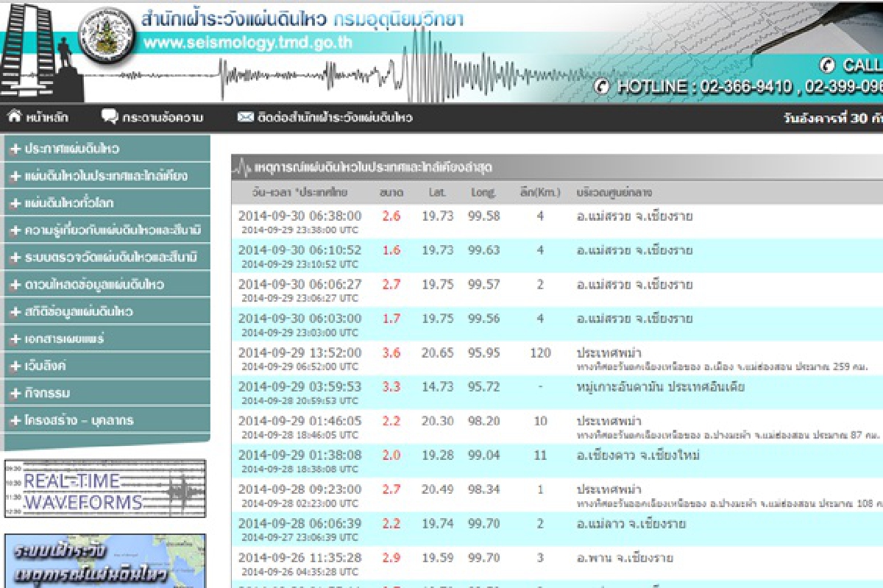
Task: Click the phone icon beside HOTLINE
Action: point(602,87)
